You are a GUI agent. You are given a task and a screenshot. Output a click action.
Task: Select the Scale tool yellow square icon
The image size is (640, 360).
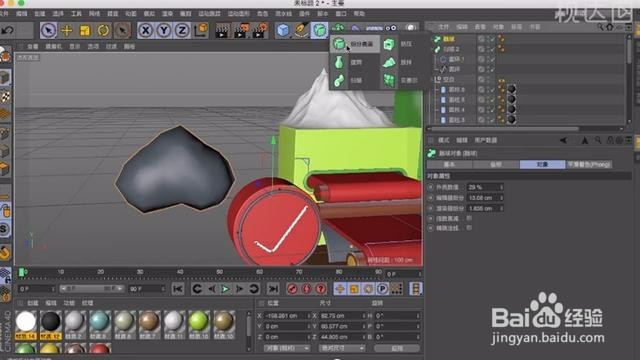pyautogui.click(x=85, y=30)
